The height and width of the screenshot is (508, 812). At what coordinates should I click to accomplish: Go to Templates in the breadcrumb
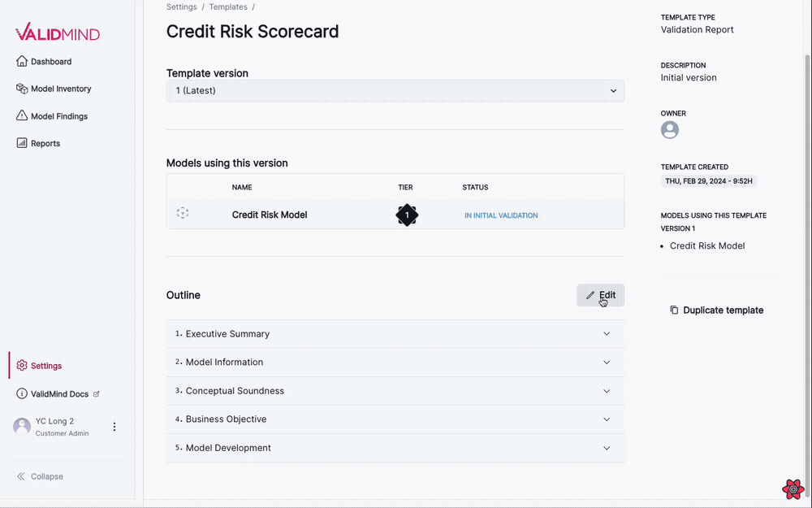click(x=228, y=7)
